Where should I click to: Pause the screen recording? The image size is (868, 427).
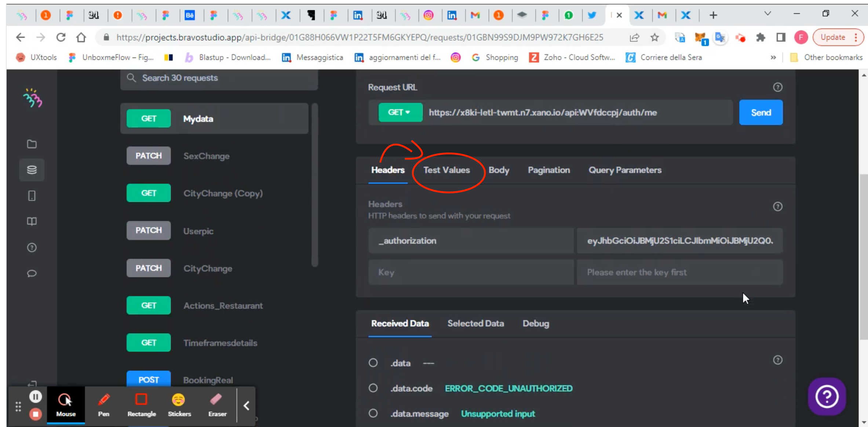click(36, 397)
